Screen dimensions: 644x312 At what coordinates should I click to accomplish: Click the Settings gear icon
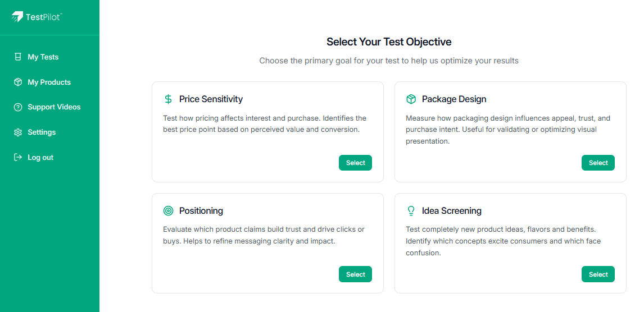17,132
